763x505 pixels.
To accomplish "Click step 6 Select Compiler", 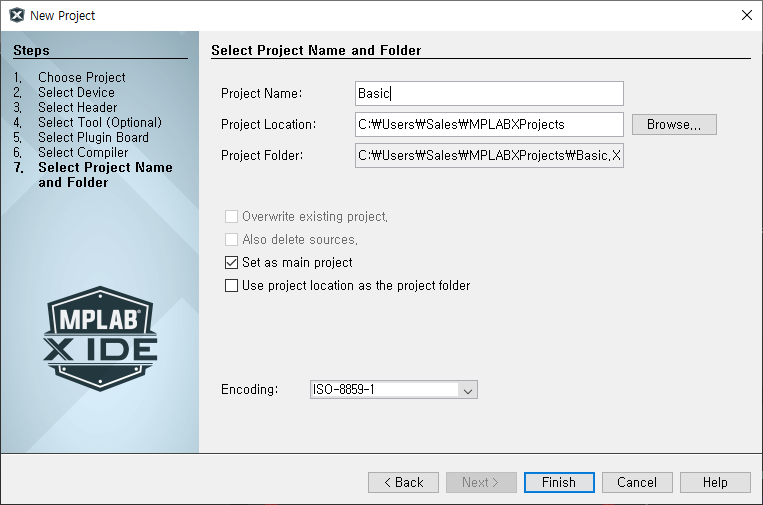I will pyautogui.click(x=83, y=153).
